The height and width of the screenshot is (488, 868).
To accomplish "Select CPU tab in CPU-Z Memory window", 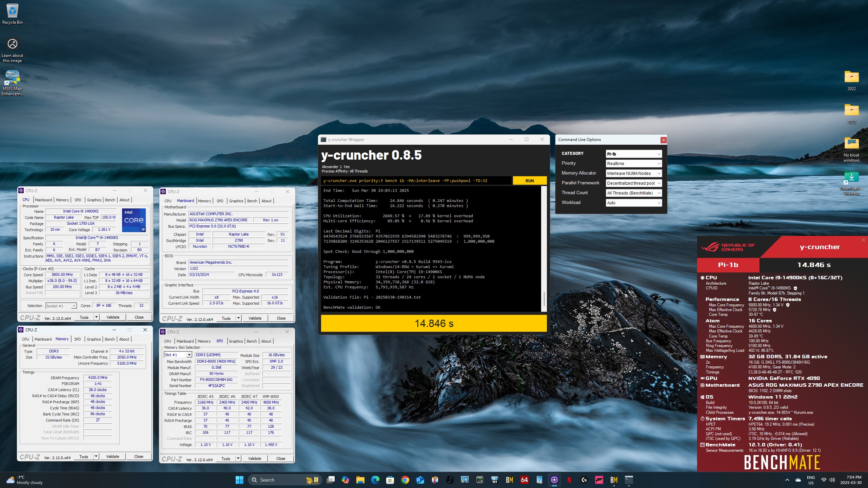I will click(x=26, y=339).
